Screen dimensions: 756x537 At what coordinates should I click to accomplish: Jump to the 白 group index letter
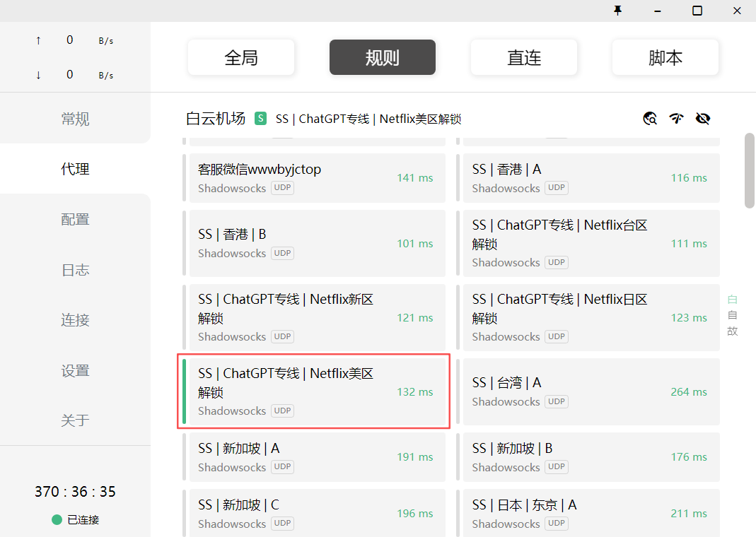coord(733,300)
